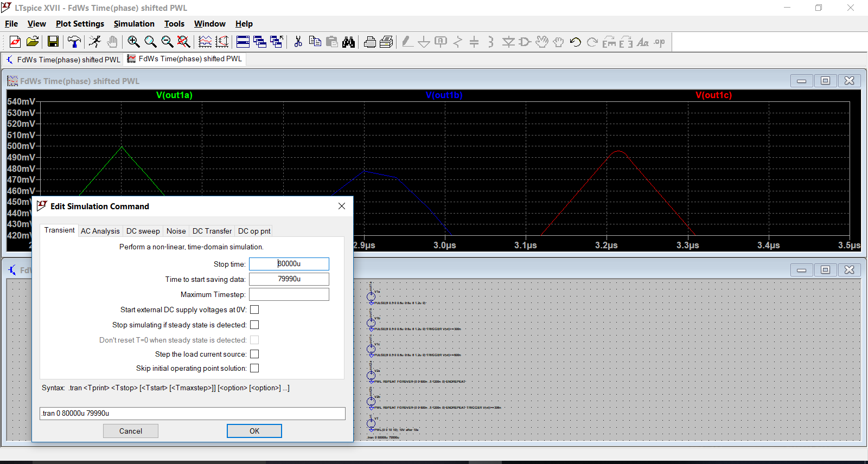Click the Copy toolbar icon

[x=315, y=42]
